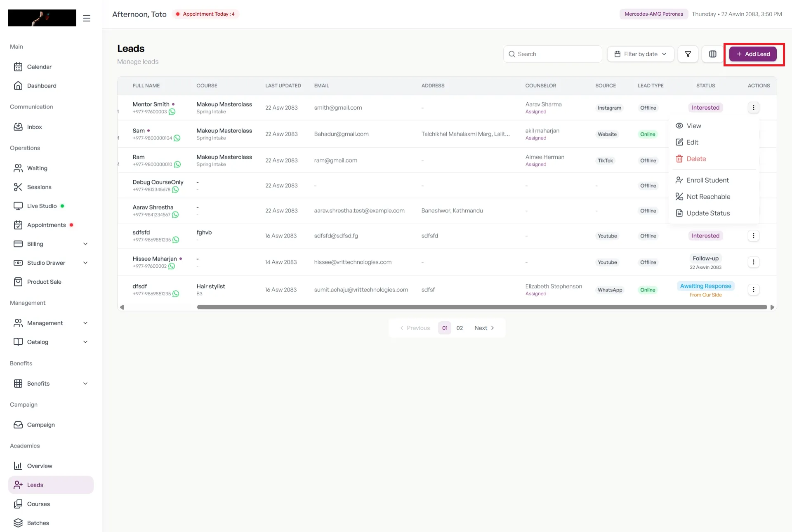Go to page 02
792x532 pixels.
[x=460, y=328]
